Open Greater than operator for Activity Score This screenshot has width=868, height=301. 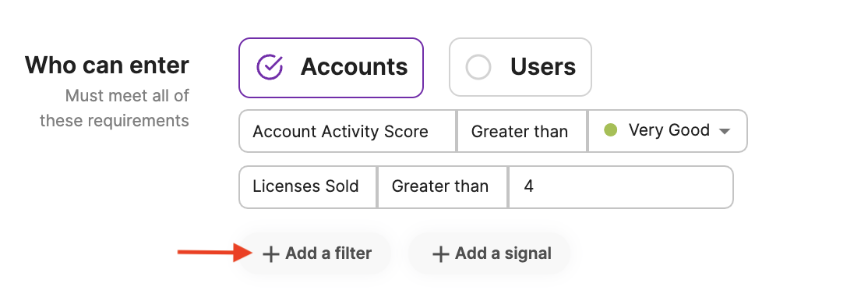click(521, 131)
